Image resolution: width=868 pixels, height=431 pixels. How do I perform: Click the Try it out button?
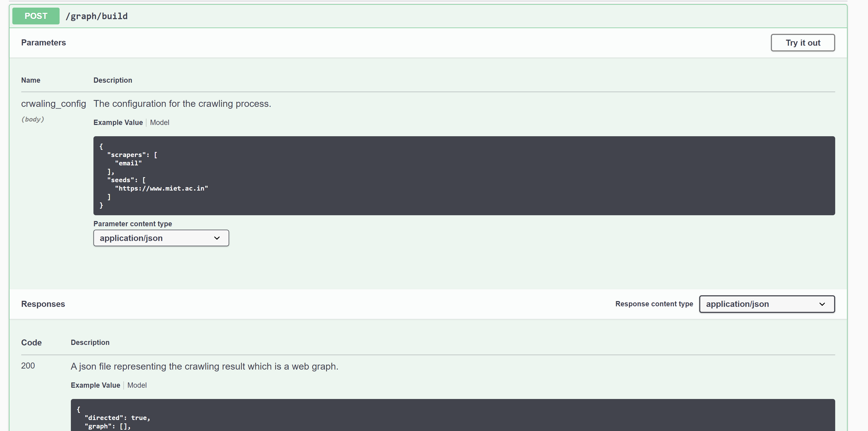point(803,43)
